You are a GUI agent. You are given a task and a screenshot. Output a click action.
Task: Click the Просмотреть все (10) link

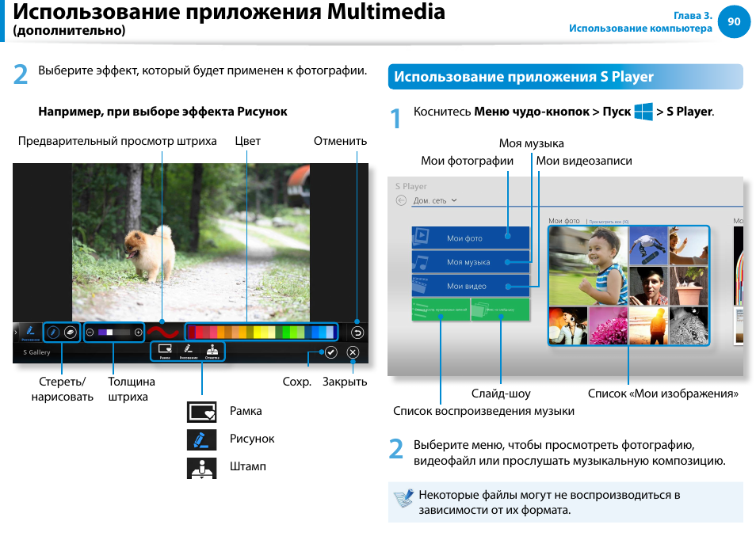[x=609, y=222]
